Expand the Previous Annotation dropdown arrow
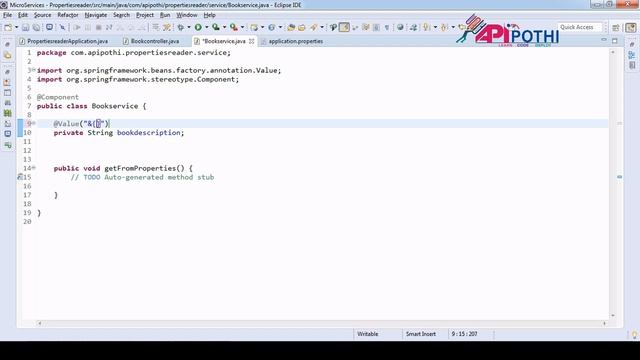The height and width of the screenshot is (360, 640). pyautogui.click(x=453, y=27)
